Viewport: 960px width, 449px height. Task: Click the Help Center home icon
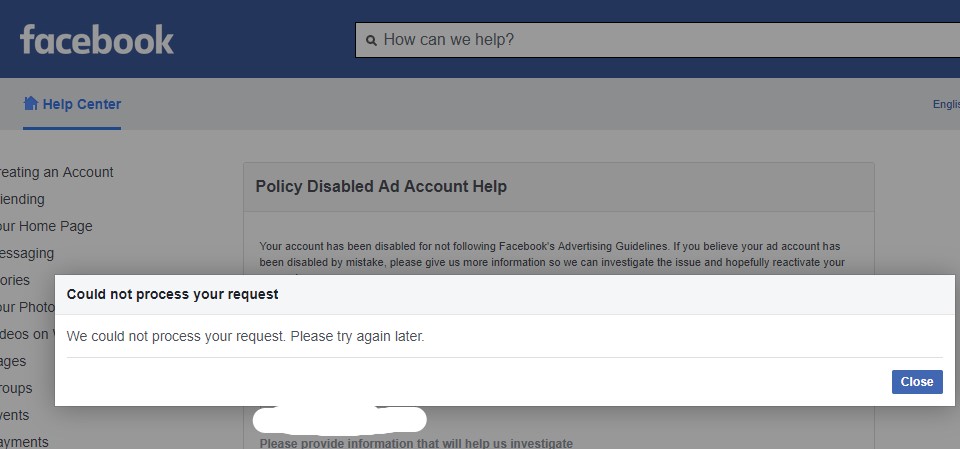click(x=31, y=104)
